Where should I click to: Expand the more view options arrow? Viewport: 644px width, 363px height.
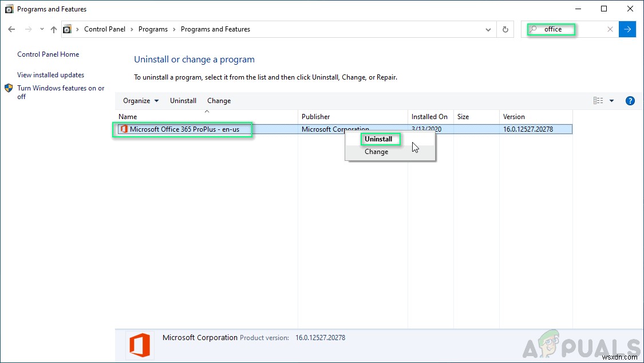(x=611, y=101)
